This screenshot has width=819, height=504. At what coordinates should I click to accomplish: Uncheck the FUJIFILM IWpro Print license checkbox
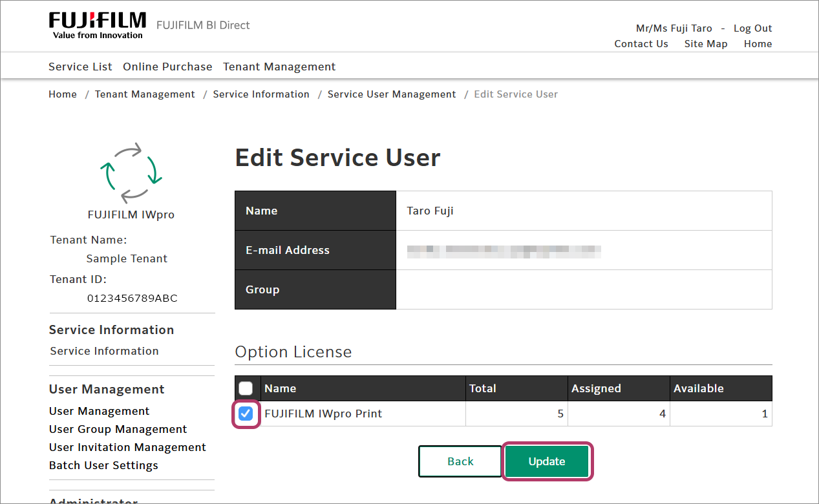coord(246,414)
